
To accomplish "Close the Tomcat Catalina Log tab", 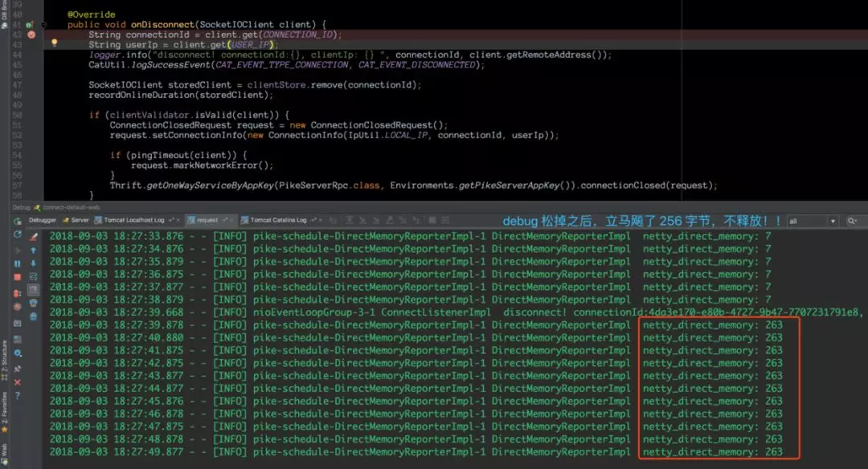I will coord(320,220).
